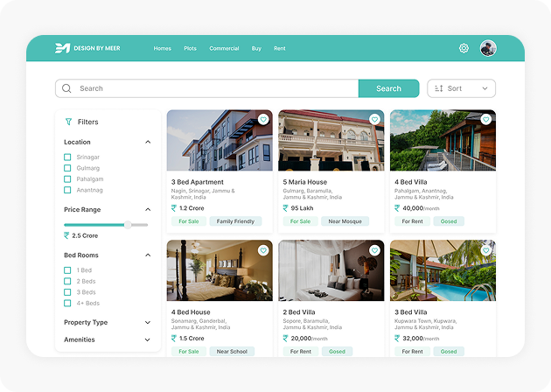Favorite the 4 Bed Villa listing
The image size is (551, 392).
tap(486, 120)
